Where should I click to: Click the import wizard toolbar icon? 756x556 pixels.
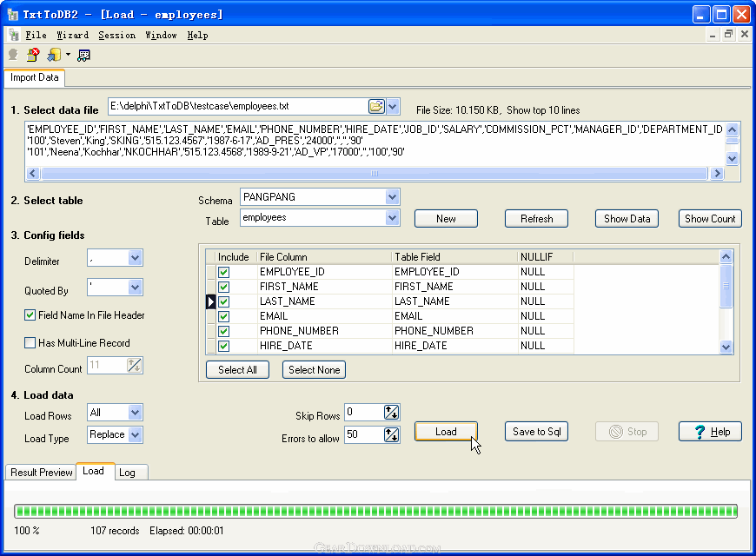point(54,55)
